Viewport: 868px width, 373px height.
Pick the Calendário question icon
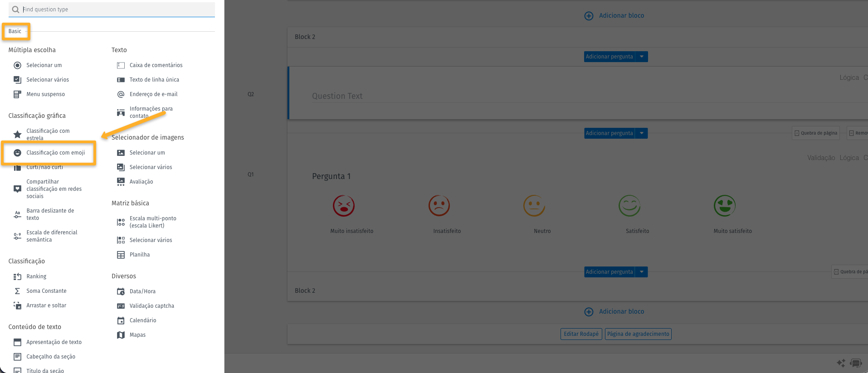coord(121,320)
